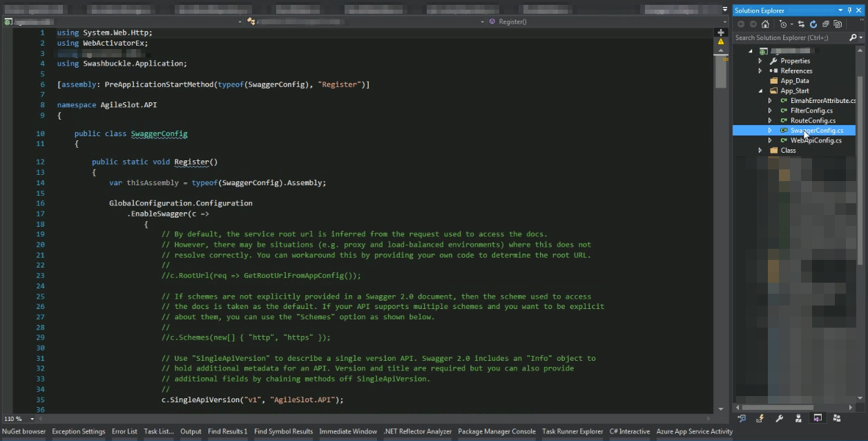Image resolution: width=868 pixels, height=441 pixels.
Task: Click the SwaggerConfig.cs file icon
Action: click(784, 130)
